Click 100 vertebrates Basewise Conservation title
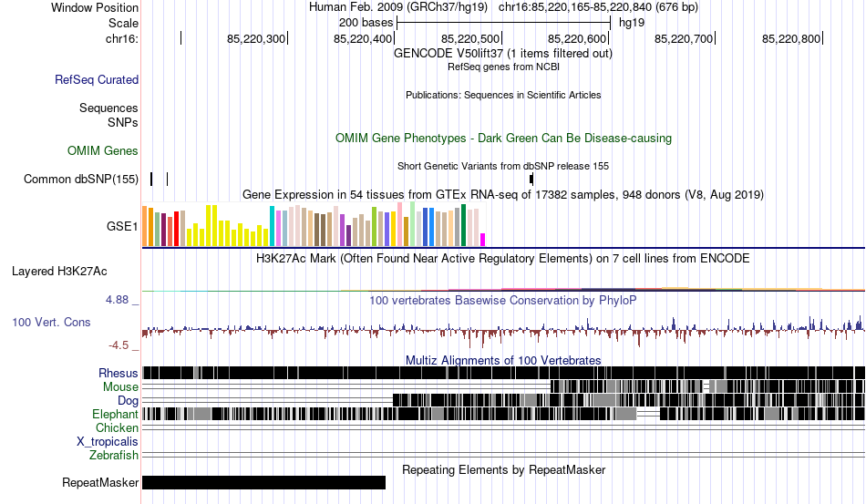The image size is (866, 504). (503, 300)
